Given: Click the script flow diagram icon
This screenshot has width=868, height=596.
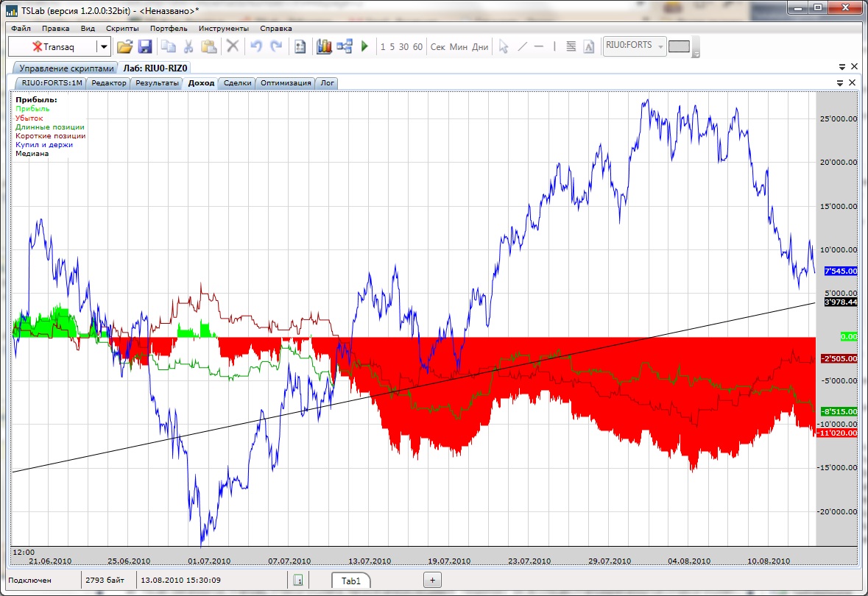Looking at the screenshot, I should click(345, 46).
